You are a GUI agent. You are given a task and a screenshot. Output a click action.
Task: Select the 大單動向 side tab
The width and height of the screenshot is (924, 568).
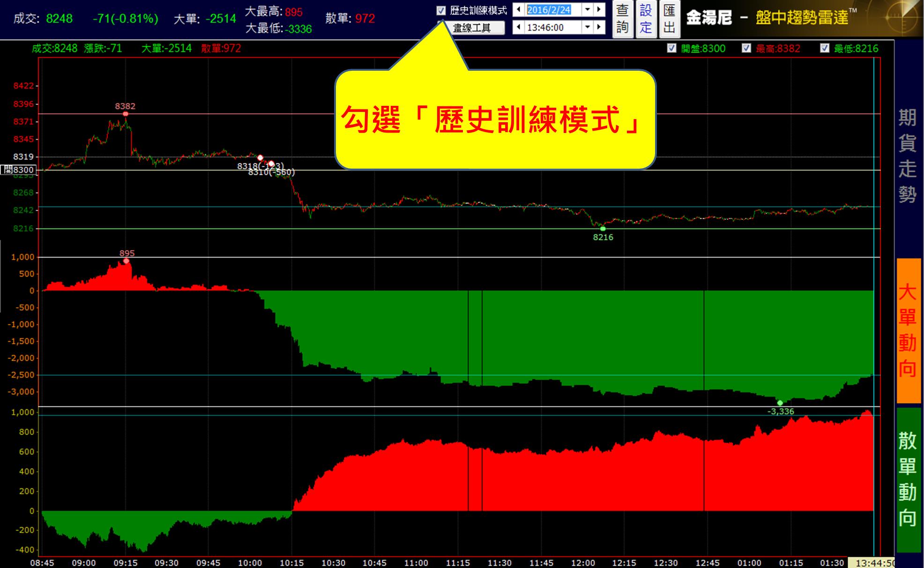(x=908, y=330)
